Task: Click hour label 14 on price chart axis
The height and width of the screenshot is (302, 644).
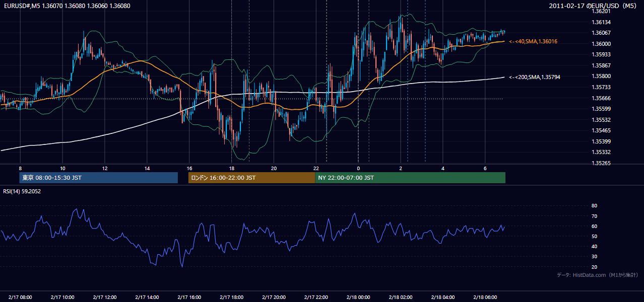Action: coord(147,168)
